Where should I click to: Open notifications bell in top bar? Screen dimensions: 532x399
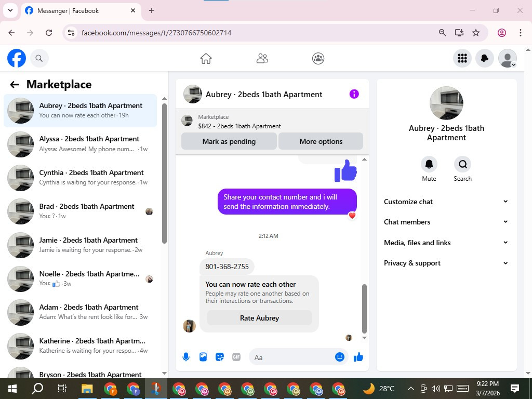[x=485, y=58]
